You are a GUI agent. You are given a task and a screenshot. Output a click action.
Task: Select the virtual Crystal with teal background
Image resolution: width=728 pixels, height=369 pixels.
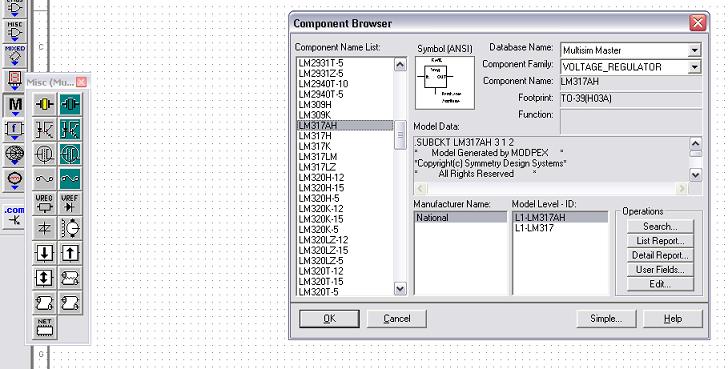(x=70, y=104)
